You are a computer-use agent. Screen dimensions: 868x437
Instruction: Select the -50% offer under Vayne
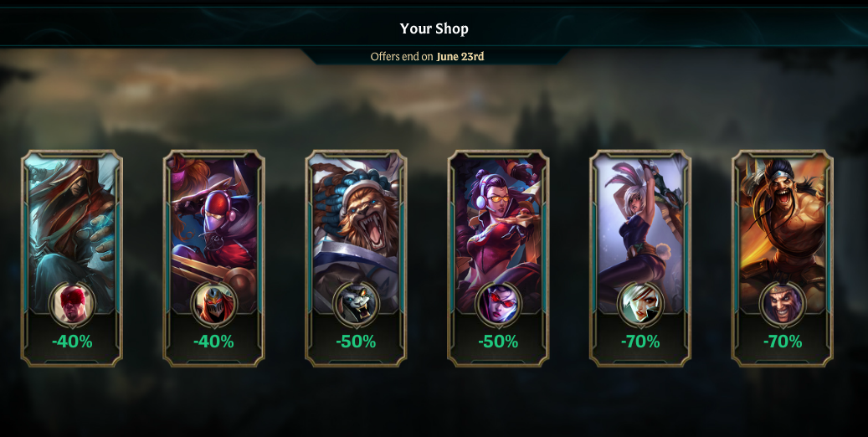coord(498,342)
